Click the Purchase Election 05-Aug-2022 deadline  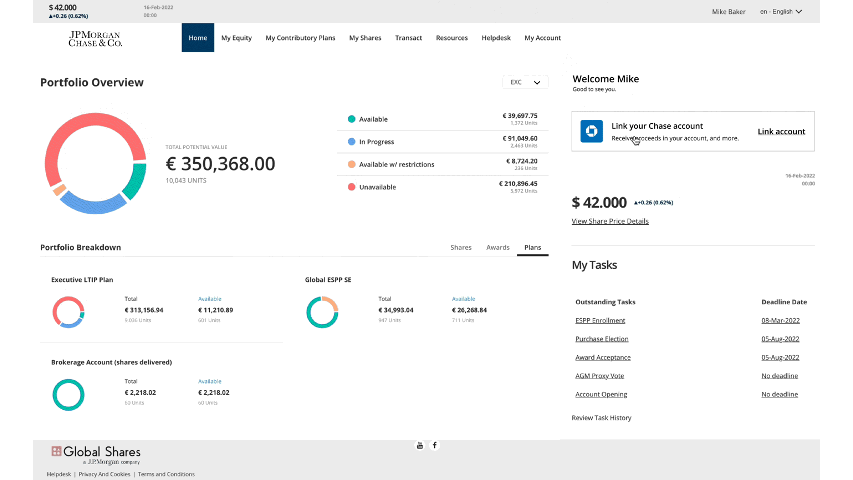pyautogui.click(x=780, y=339)
